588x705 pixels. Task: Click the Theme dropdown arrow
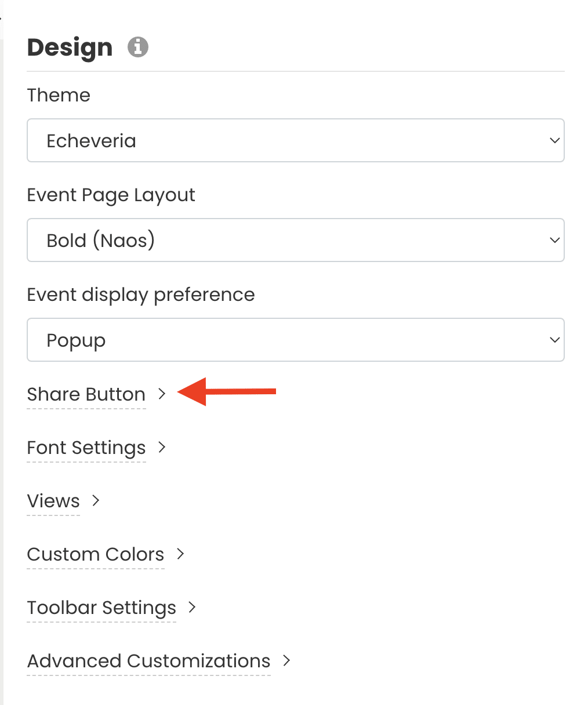click(554, 140)
